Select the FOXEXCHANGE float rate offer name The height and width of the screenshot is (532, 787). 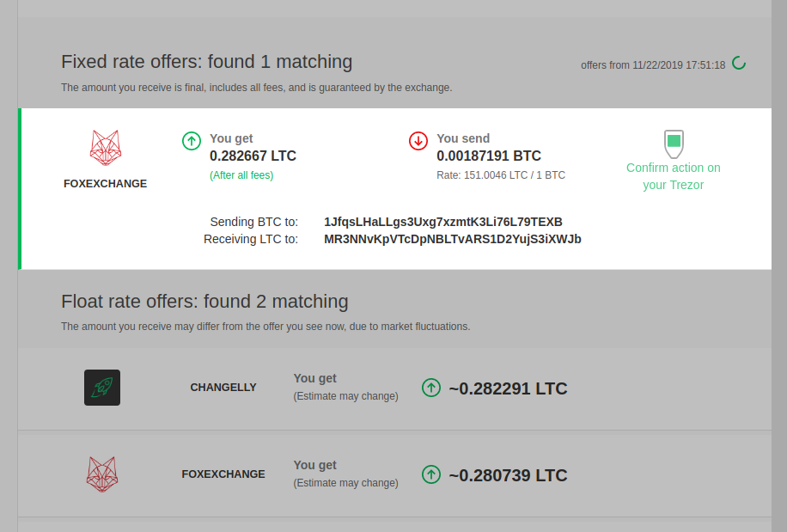pyautogui.click(x=223, y=474)
